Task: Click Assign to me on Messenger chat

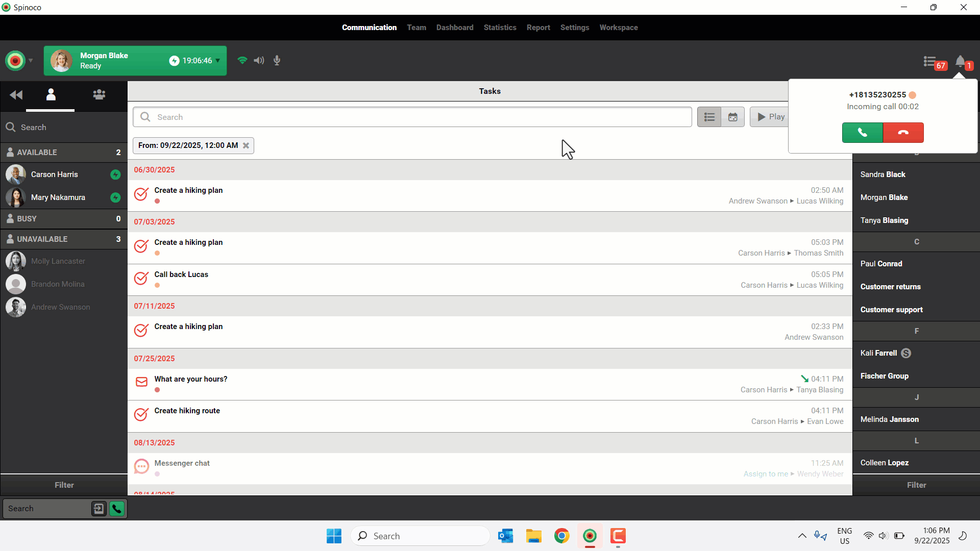Action: coord(765,474)
